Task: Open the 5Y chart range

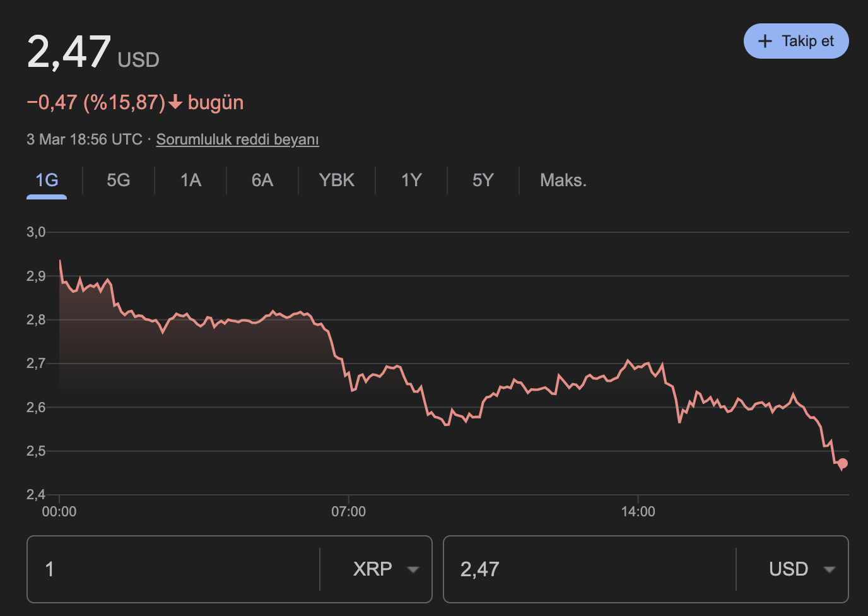Action: click(483, 181)
